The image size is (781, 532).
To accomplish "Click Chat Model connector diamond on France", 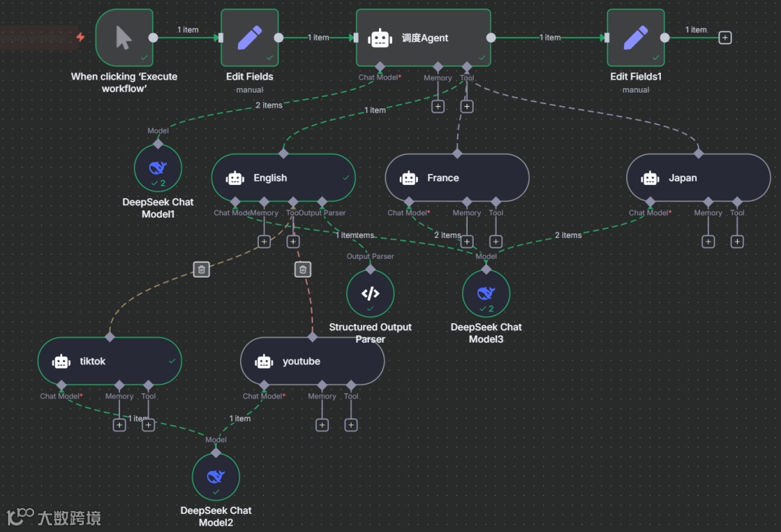I will click(x=409, y=202).
